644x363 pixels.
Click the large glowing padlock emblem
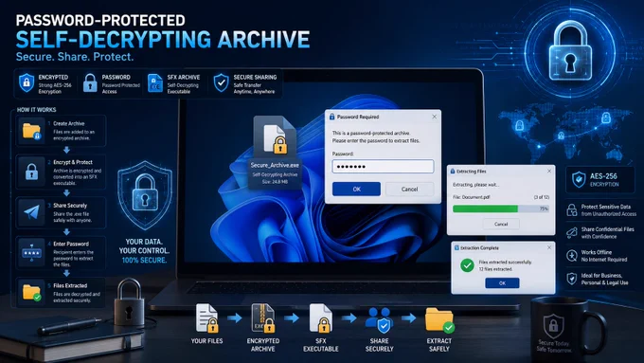pyautogui.click(x=570, y=52)
